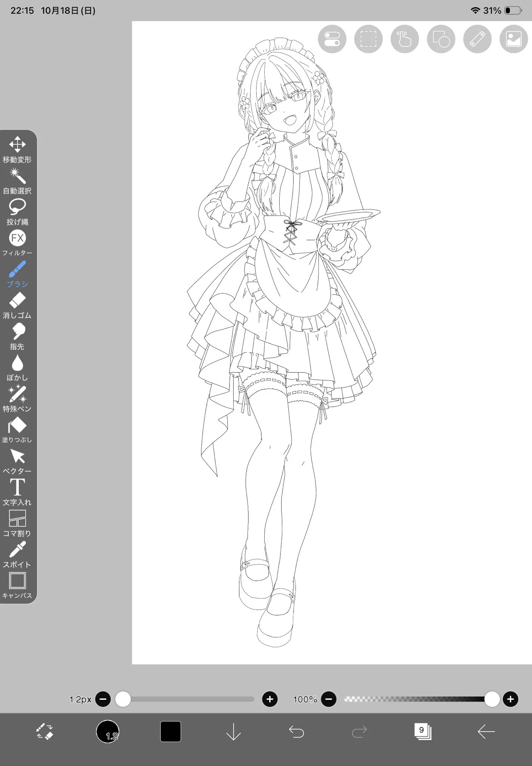Select the 自動選択 magic wand tool
532x766 pixels.
17,181
